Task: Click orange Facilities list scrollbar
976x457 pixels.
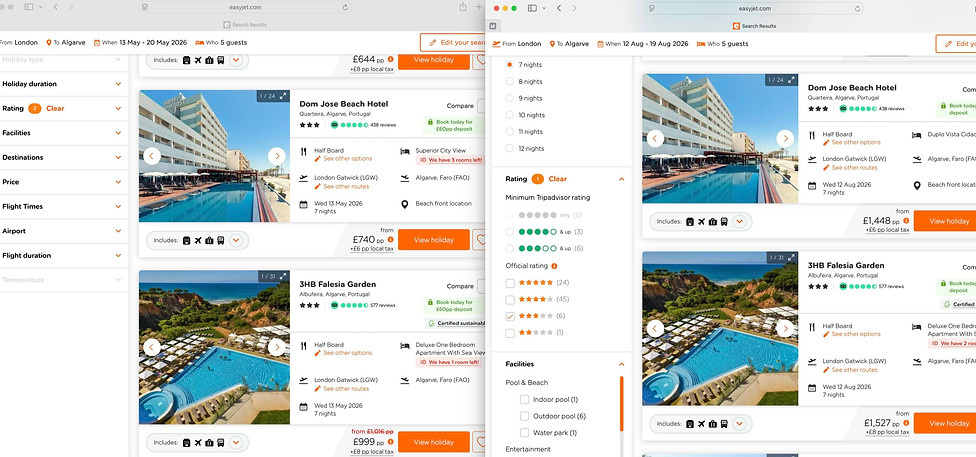Action: (x=621, y=403)
